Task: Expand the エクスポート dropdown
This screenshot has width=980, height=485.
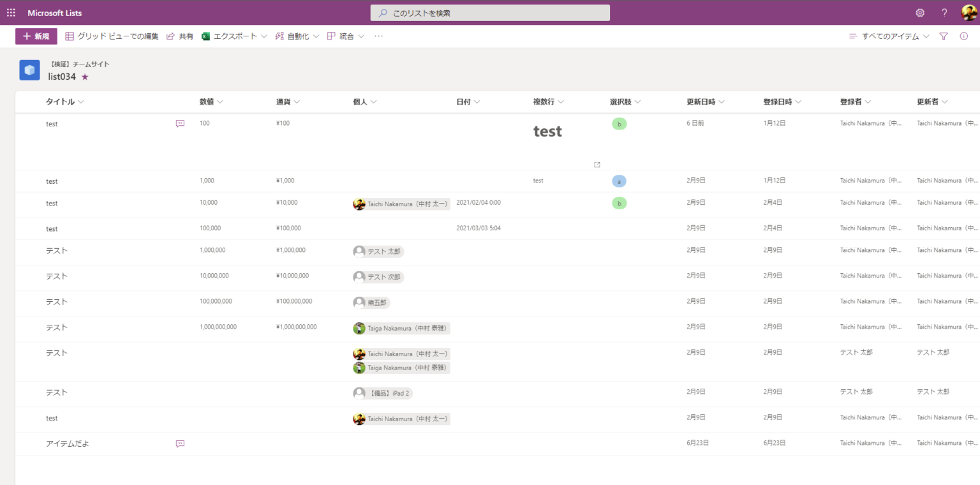Action: pos(234,36)
